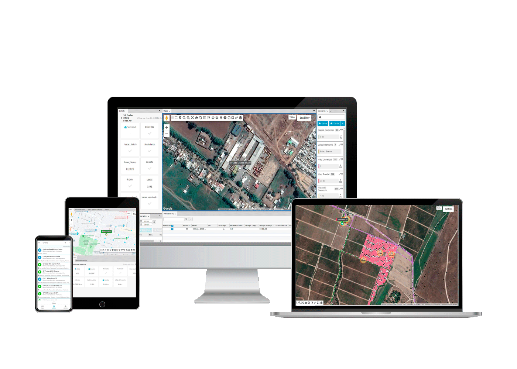Zoom out with the desktop map minus button
Image resolution: width=517 pixels, height=369 pixels.
click(x=167, y=133)
